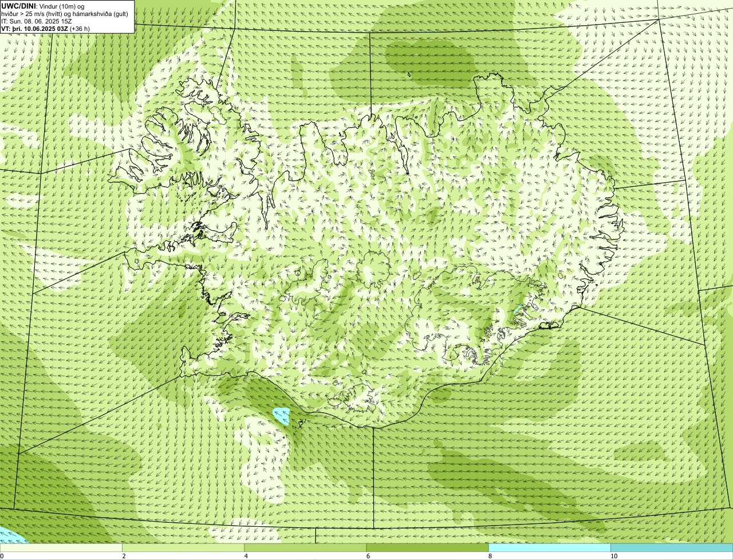Click the "VT: þri. 10.06.2025 03Z (+36 h)" line

45,28
